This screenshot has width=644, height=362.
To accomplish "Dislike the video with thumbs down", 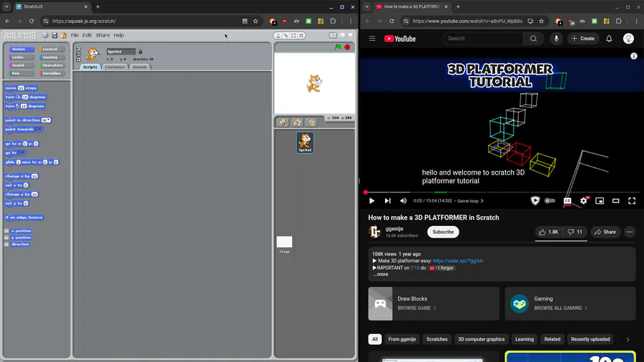I will pos(575,232).
